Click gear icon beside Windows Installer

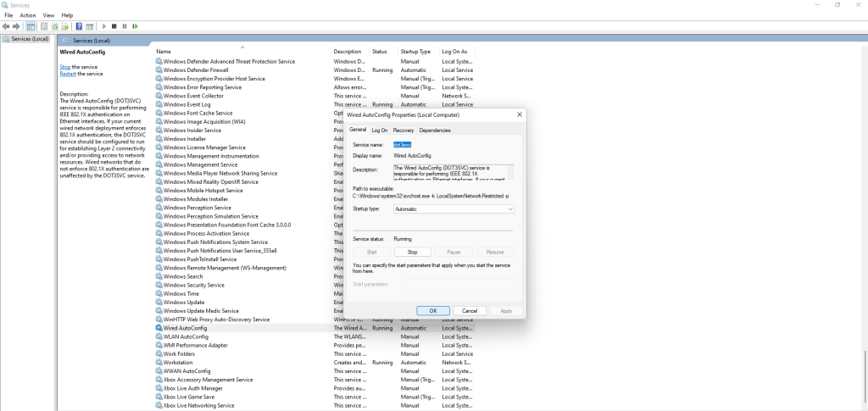159,139
